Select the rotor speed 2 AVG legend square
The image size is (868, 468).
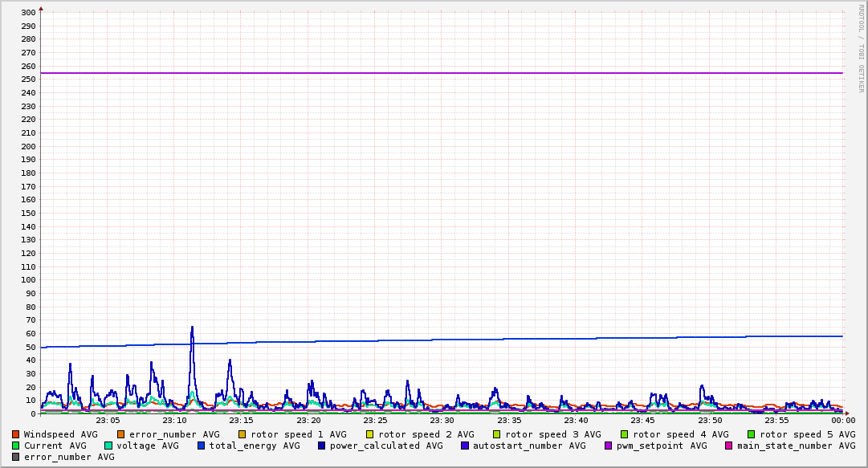pos(370,434)
